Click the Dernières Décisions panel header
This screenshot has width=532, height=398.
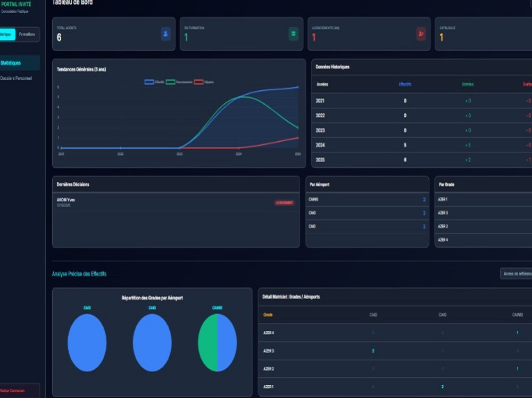click(176, 184)
